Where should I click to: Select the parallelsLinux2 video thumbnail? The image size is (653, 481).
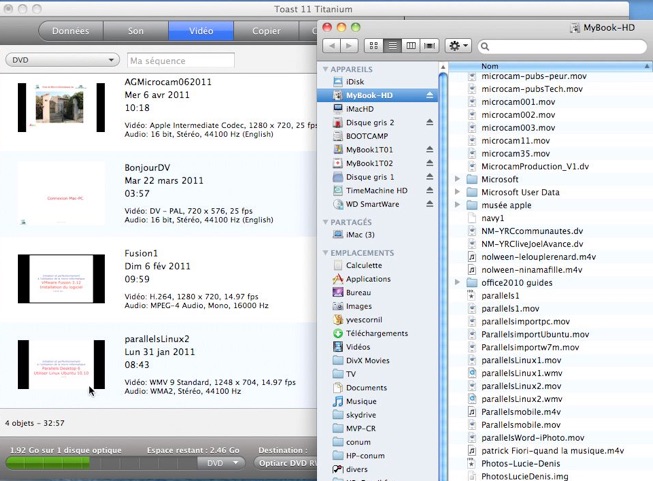pos(61,364)
